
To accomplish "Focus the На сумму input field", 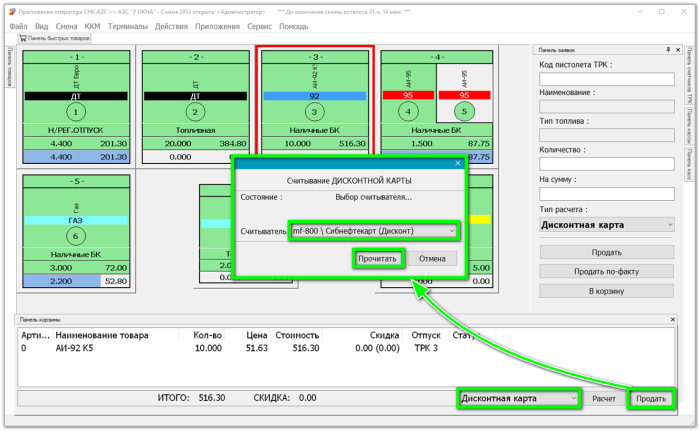I will pyautogui.click(x=607, y=194).
